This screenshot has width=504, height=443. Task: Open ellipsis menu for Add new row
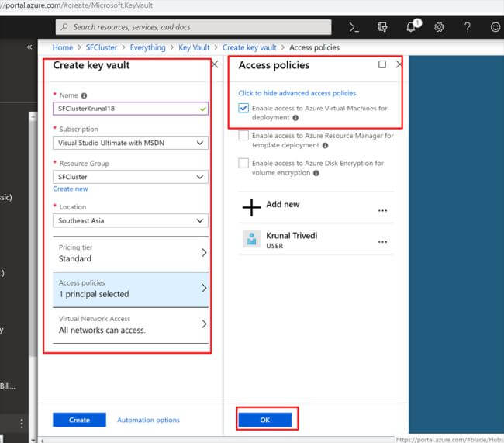coord(382,211)
